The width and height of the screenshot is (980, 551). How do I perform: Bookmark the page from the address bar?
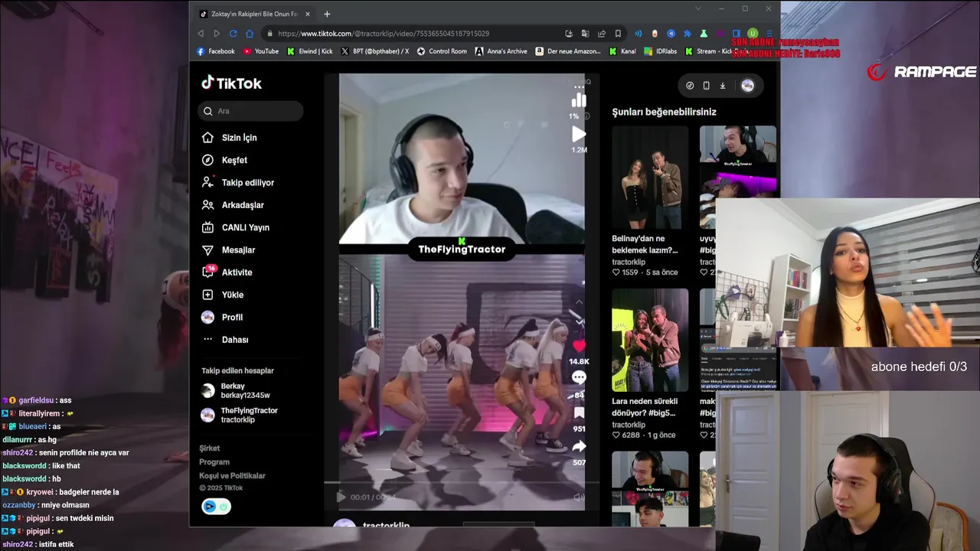tap(618, 34)
